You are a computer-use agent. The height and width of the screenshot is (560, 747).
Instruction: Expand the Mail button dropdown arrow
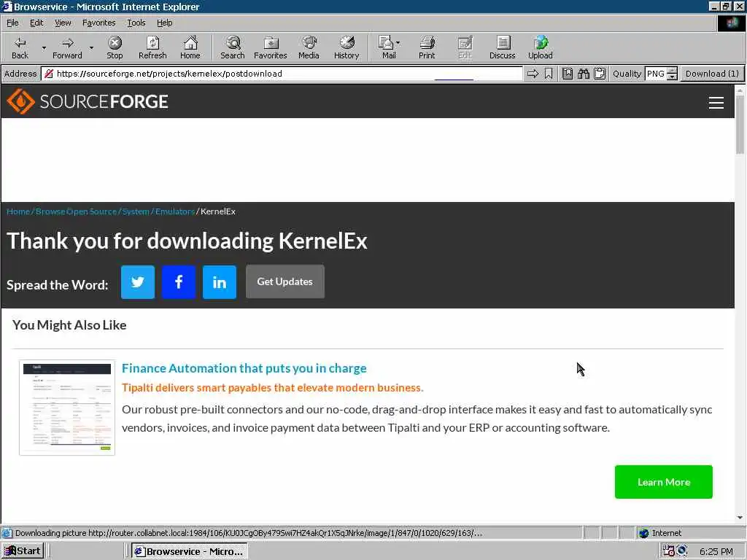(398, 43)
